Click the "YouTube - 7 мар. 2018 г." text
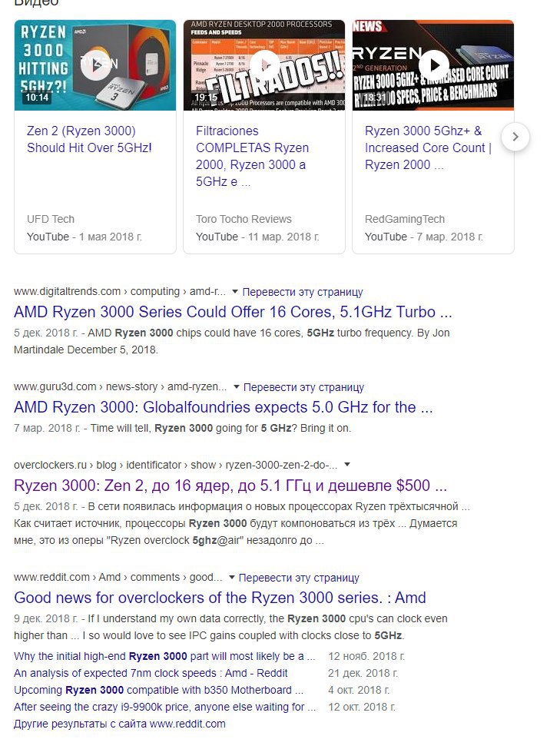This screenshot has height=749, width=560. (x=424, y=237)
